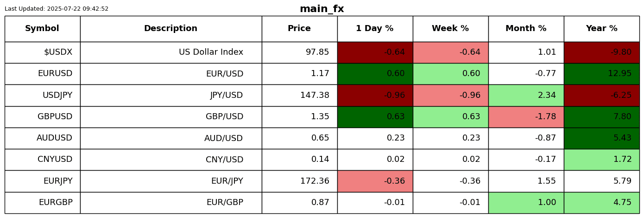This screenshot has height=218, width=644.
Task: Click the Symbol column header
Action: click(42, 29)
